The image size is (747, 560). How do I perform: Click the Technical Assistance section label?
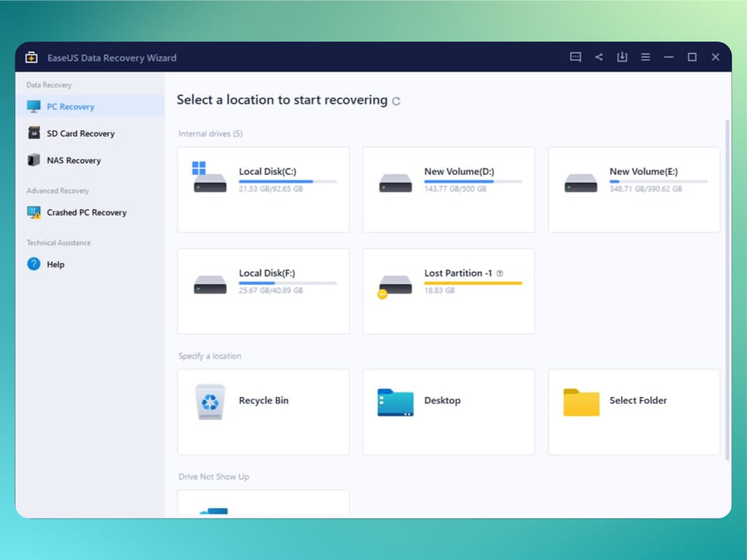click(59, 242)
